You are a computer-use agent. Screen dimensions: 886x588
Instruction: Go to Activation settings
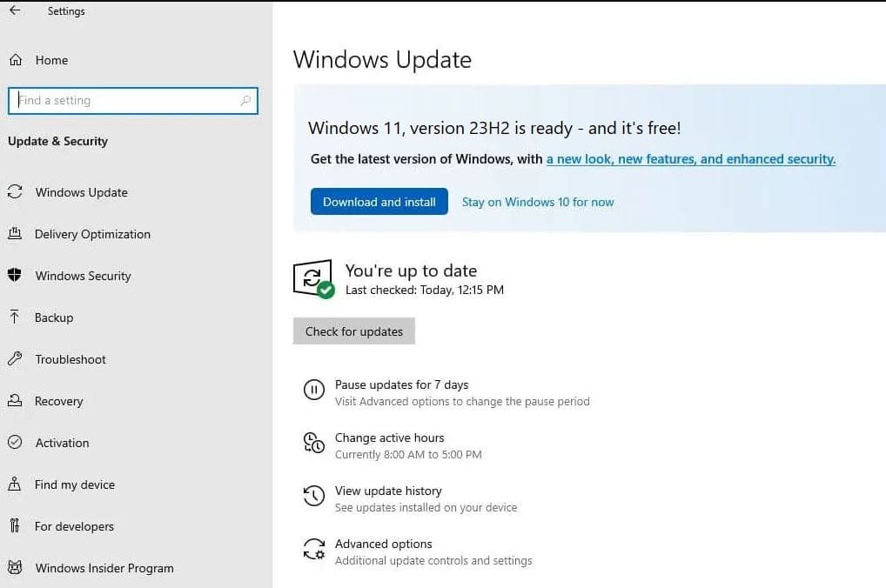pyautogui.click(x=62, y=443)
